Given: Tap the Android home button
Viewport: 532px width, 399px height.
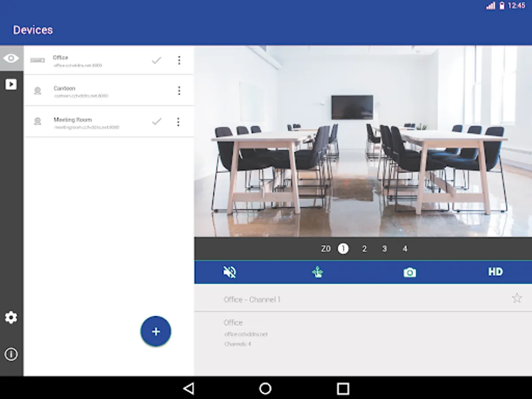Looking at the screenshot, I should 265,389.
